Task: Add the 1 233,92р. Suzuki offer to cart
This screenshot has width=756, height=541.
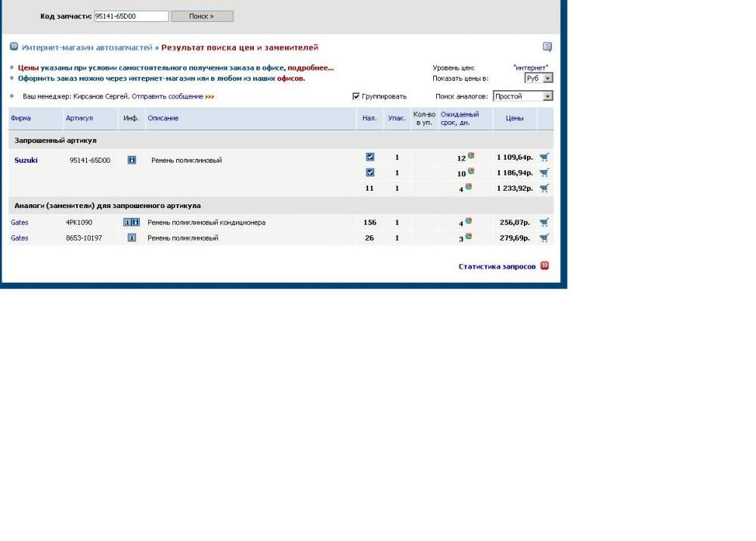Action: (544, 188)
